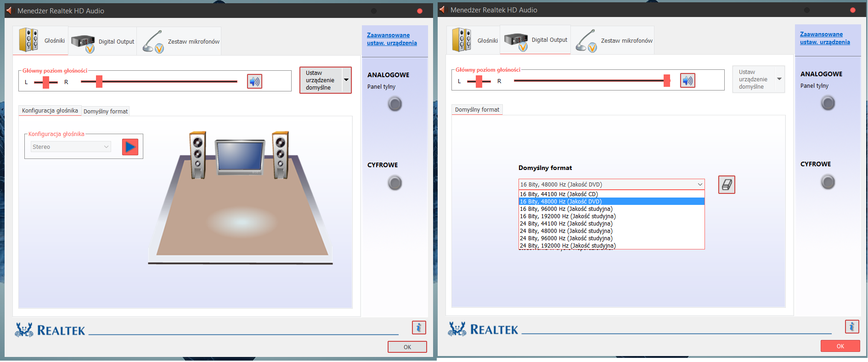Expand default device arrow in left window

[346, 80]
